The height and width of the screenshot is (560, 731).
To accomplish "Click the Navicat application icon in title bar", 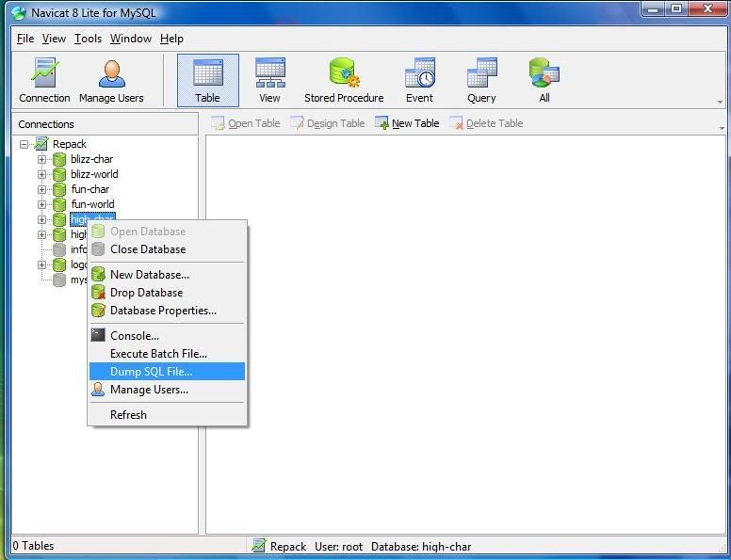I will click(x=19, y=12).
